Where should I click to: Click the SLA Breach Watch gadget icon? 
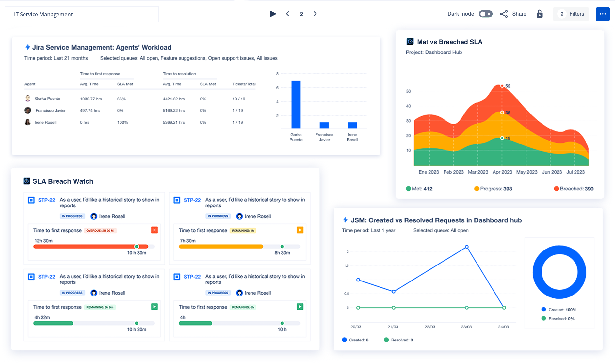(x=27, y=181)
